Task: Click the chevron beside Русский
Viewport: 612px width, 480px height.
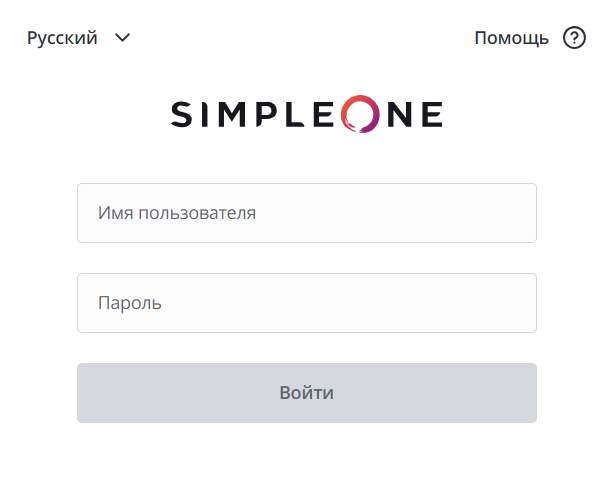Action: coord(123,38)
